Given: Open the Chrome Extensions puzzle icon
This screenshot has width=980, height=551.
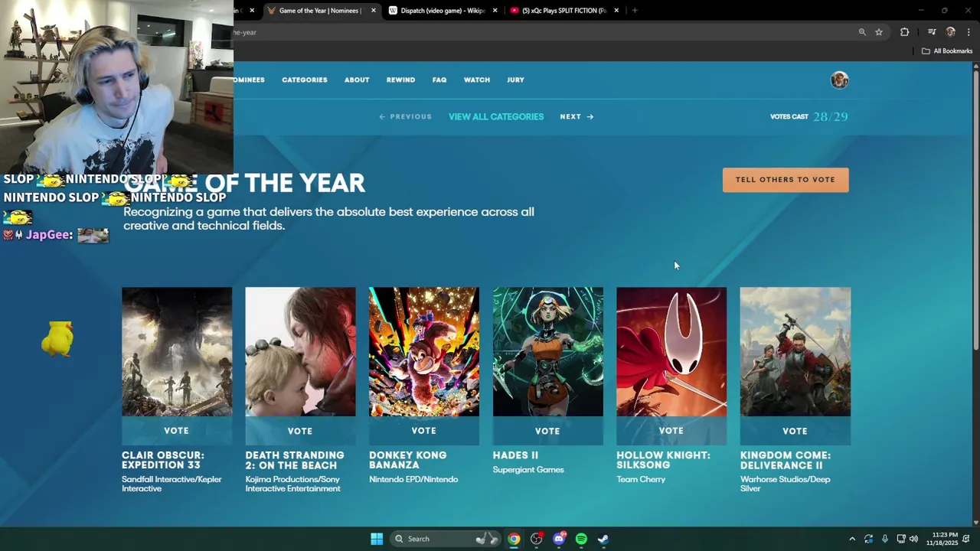Looking at the screenshot, I should pyautogui.click(x=905, y=32).
